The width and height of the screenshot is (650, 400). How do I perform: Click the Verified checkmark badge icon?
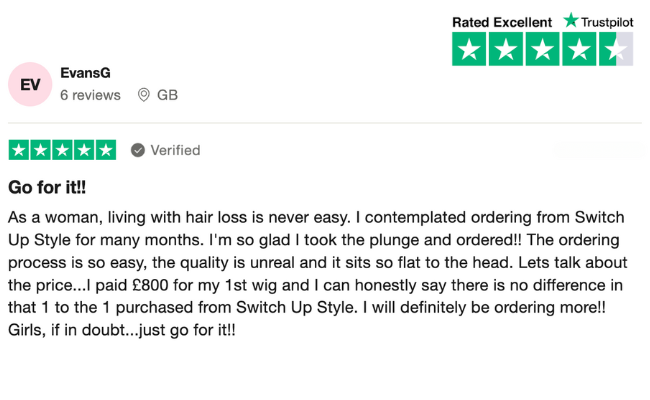tap(138, 150)
